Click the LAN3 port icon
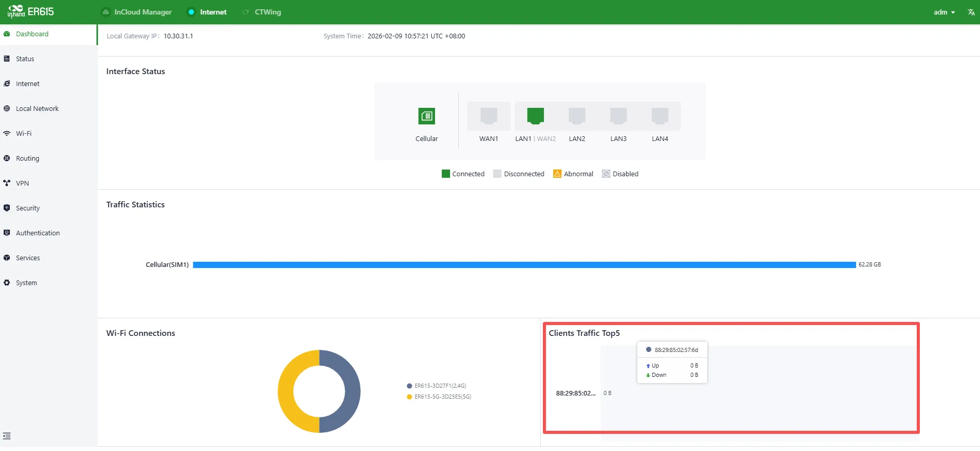 619,116
